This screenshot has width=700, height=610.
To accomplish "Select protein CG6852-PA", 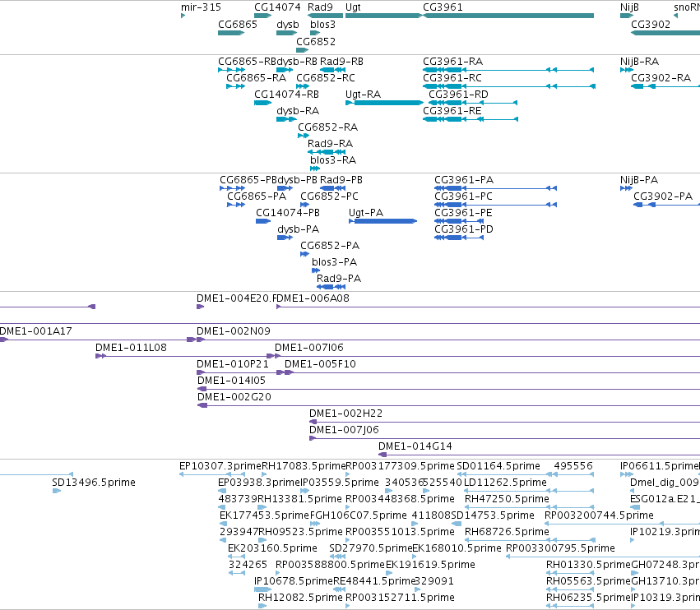I will (330, 246).
